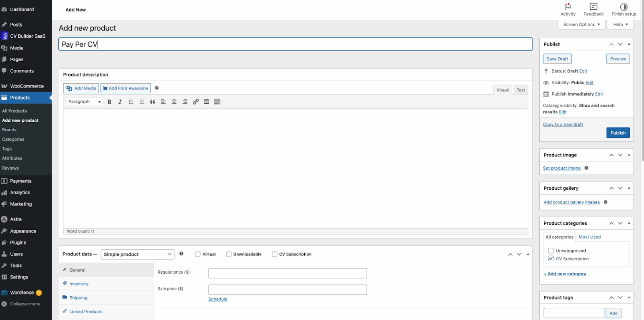Collapse the Product gallery panel
Screen dimensions: 644x320
coord(629,188)
